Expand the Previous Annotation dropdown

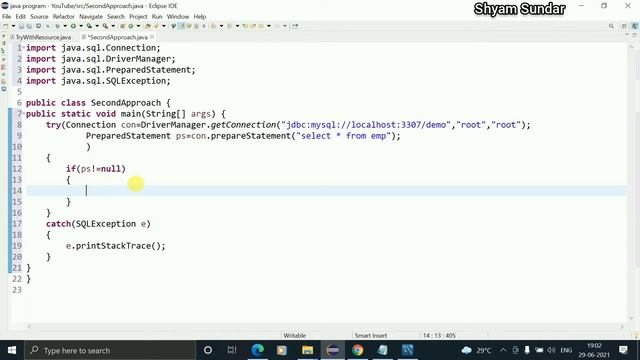point(237,26)
